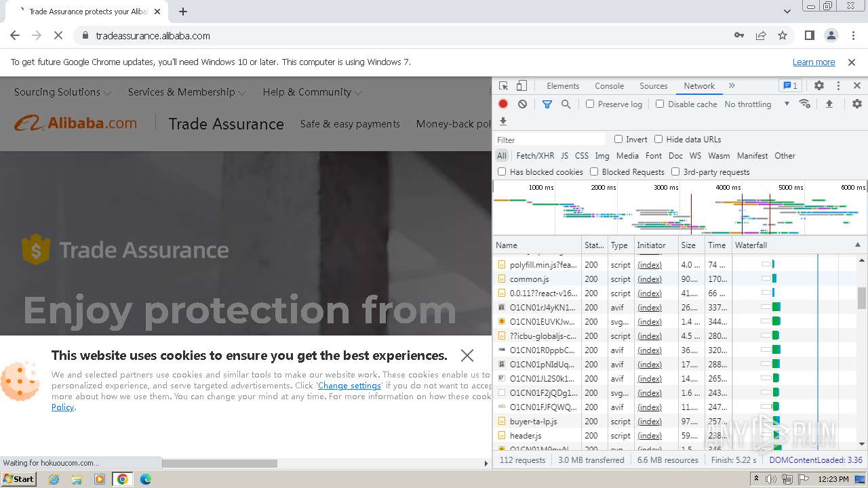Open Internet Explorer from taskbar
This screenshot has width=868, height=488.
point(54,479)
